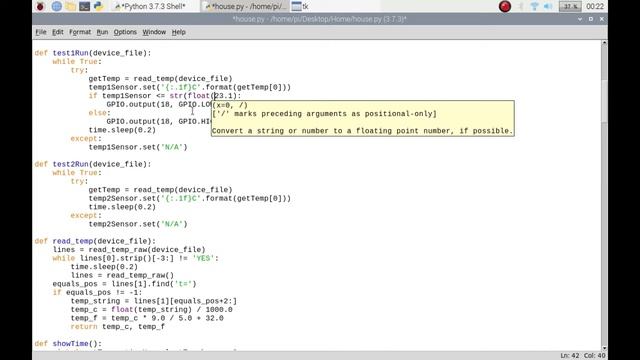640x360 pixels.
Task: Switch to house.py taskbar window
Action: (246, 6)
